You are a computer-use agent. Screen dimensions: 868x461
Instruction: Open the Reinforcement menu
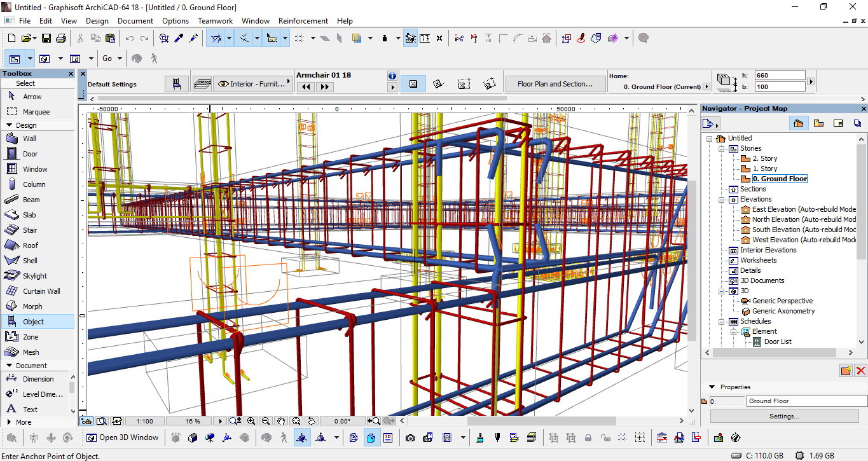click(303, 20)
